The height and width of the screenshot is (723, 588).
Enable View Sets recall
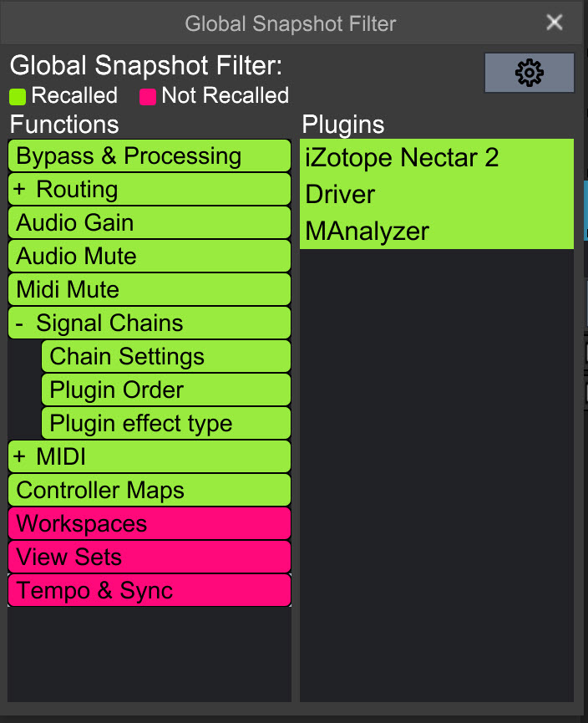(149, 558)
